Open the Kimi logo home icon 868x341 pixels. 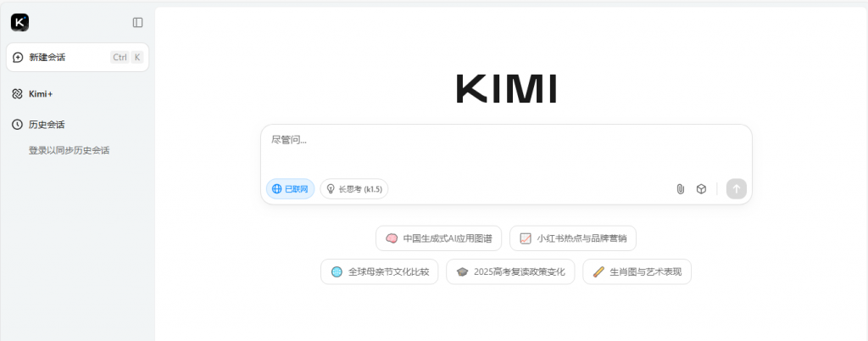20,22
